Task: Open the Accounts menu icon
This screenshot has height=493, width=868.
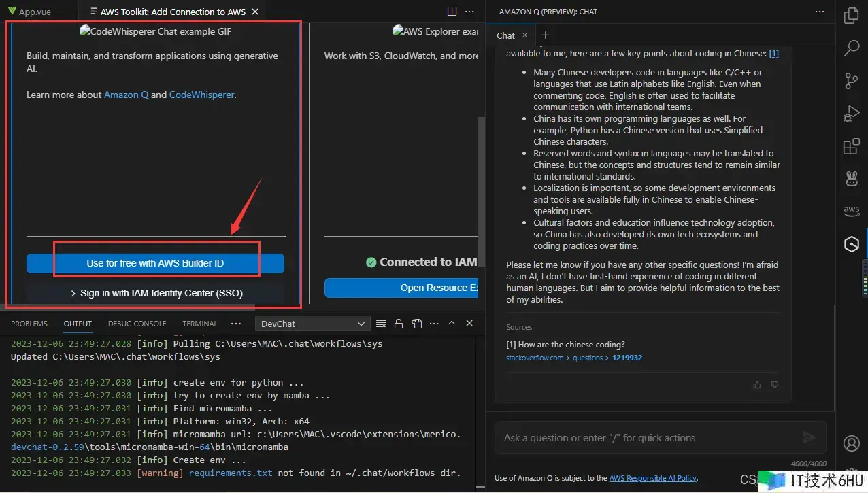Action: pyautogui.click(x=851, y=443)
